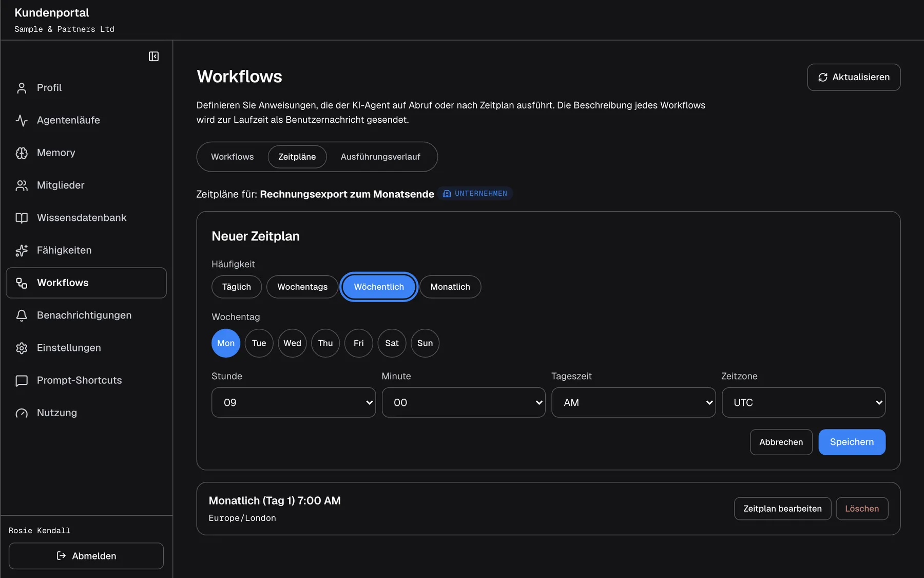Open the Tageszeit AM dropdown
This screenshot has height=578, width=924.
633,402
